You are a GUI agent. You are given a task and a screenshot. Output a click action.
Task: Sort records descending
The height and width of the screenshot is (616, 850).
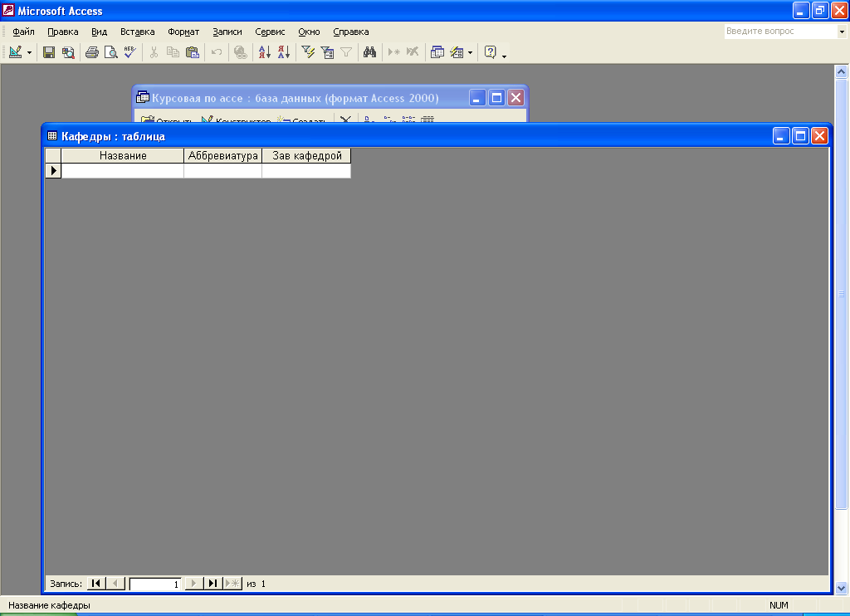(x=284, y=52)
